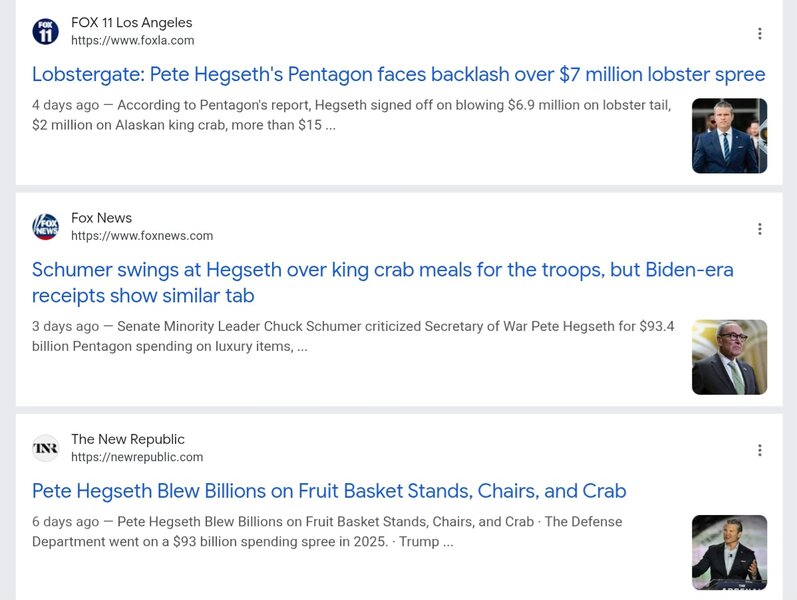The image size is (797, 600).
Task: Open three-dot menu for New Republic result
Action: (759, 450)
